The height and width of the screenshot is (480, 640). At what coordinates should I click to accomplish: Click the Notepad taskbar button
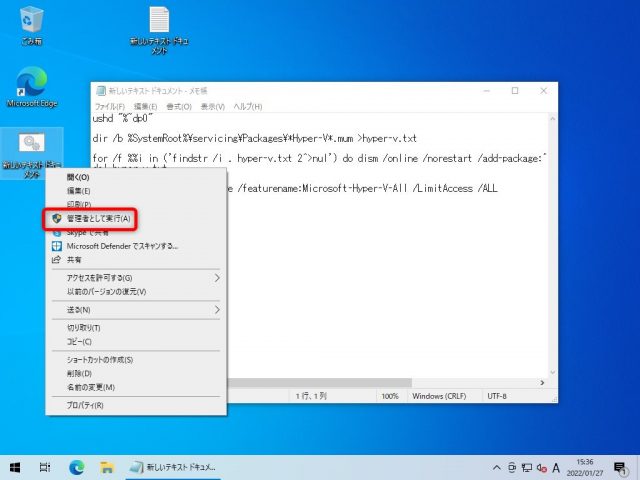pyautogui.click(x=175, y=467)
